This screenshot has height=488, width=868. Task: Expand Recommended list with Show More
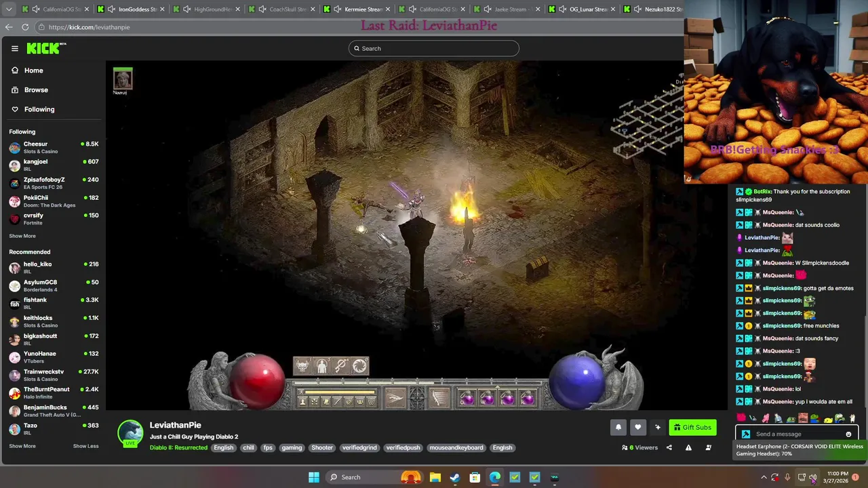click(x=22, y=446)
